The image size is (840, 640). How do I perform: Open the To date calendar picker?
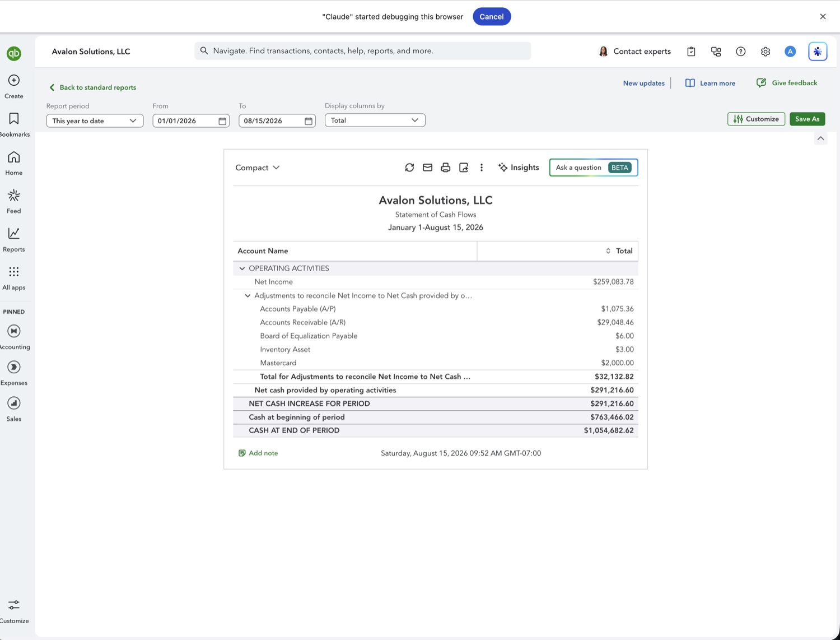click(309, 121)
